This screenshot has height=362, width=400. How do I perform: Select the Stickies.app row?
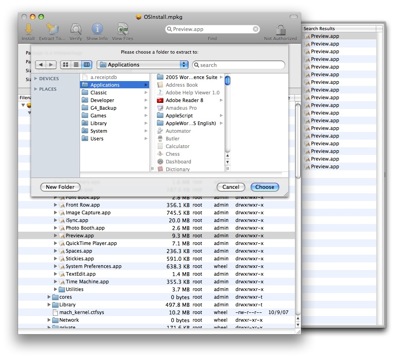pos(157,259)
